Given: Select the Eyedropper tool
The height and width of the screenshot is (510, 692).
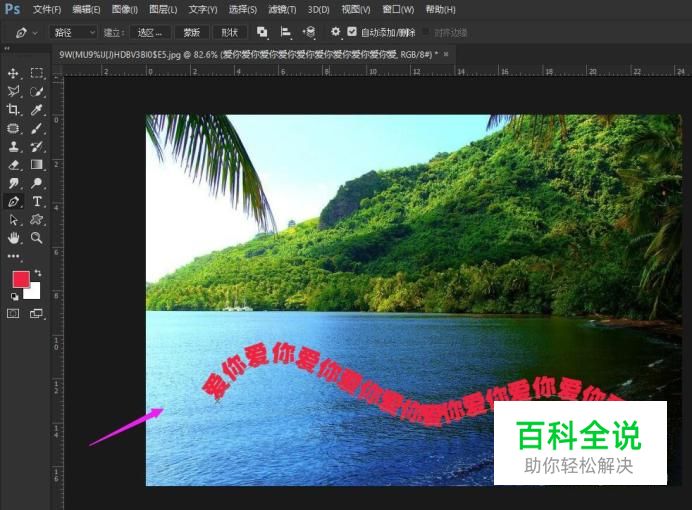Looking at the screenshot, I should point(37,109).
